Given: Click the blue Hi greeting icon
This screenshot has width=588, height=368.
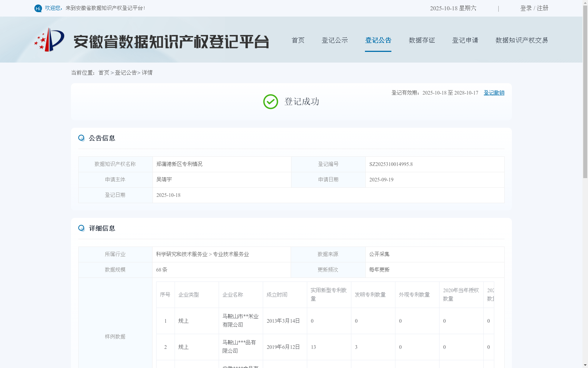Looking at the screenshot, I should (x=38, y=8).
